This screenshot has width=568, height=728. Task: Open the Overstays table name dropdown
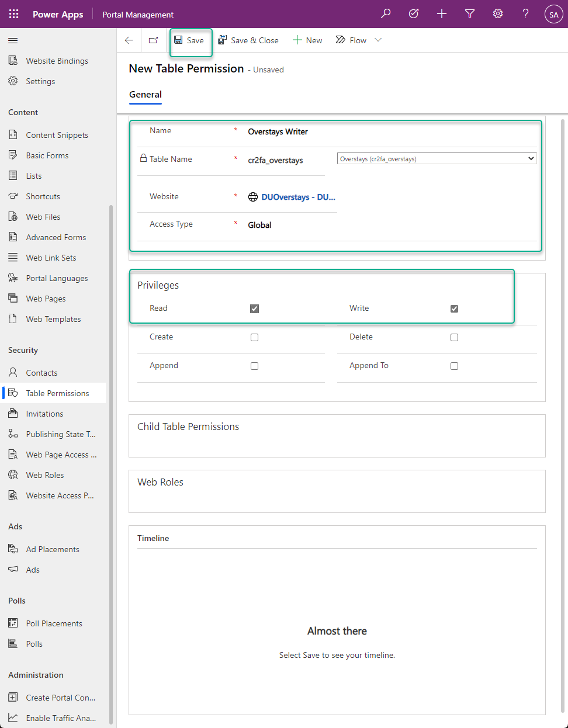tap(437, 158)
